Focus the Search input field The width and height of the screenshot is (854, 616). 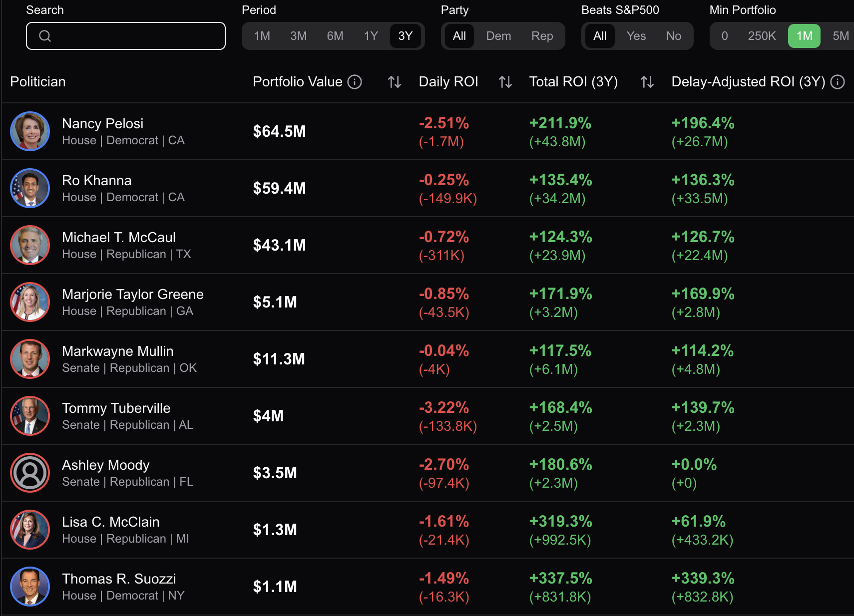126,36
